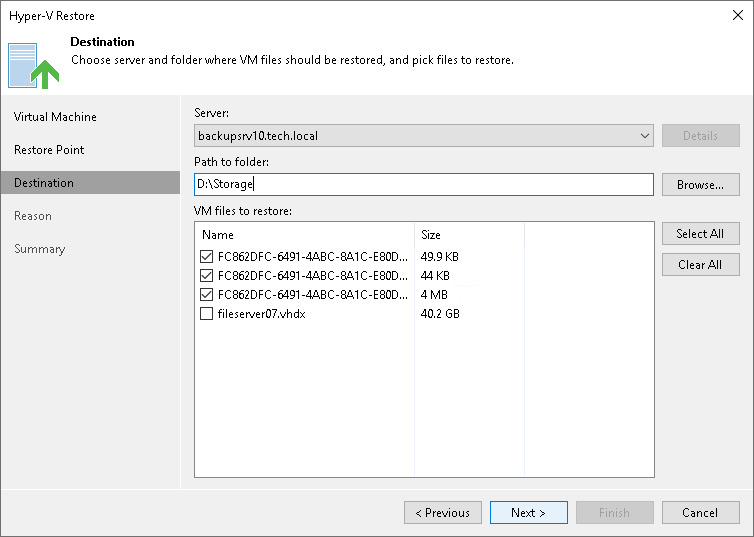Go back with the Previous button
This screenshot has width=754, height=537.
click(x=443, y=512)
